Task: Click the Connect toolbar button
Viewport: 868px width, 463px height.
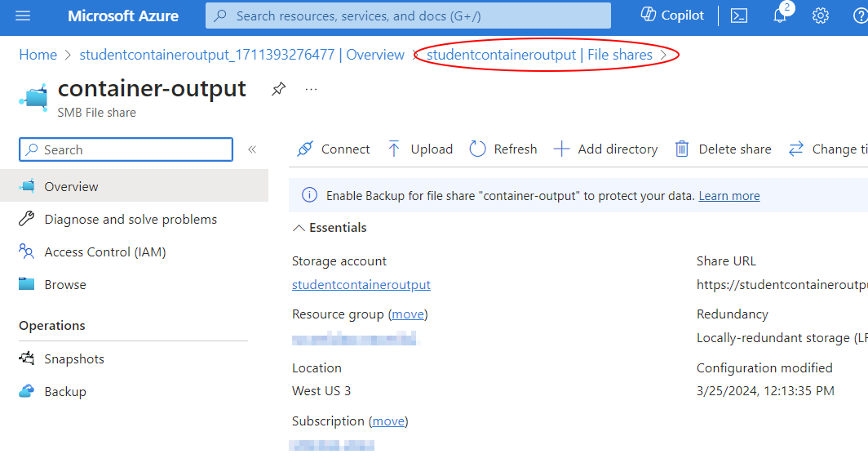Action: pyautogui.click(x=334, y=149)
